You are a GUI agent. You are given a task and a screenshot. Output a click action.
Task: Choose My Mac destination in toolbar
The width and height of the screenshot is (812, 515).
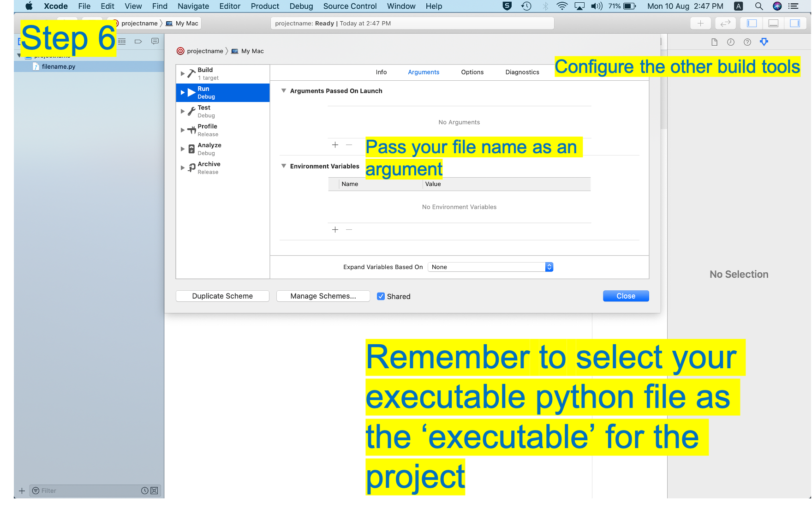click(x=182, y=24)
